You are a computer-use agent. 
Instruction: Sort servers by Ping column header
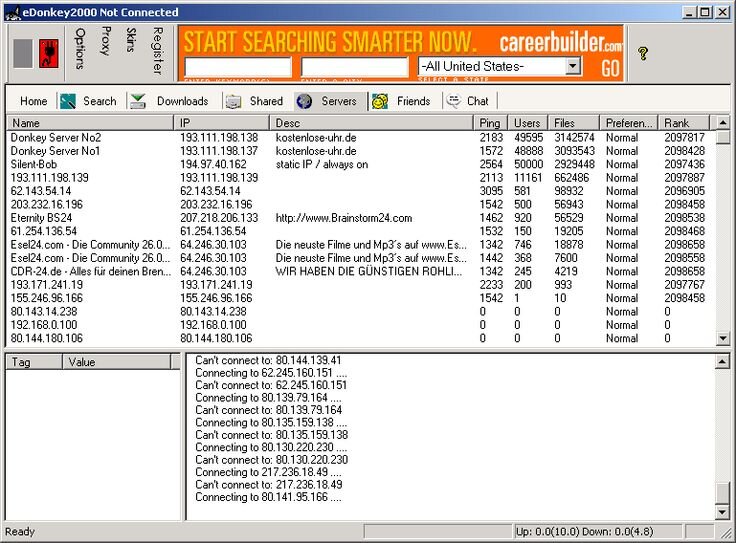tap(491, 123)
